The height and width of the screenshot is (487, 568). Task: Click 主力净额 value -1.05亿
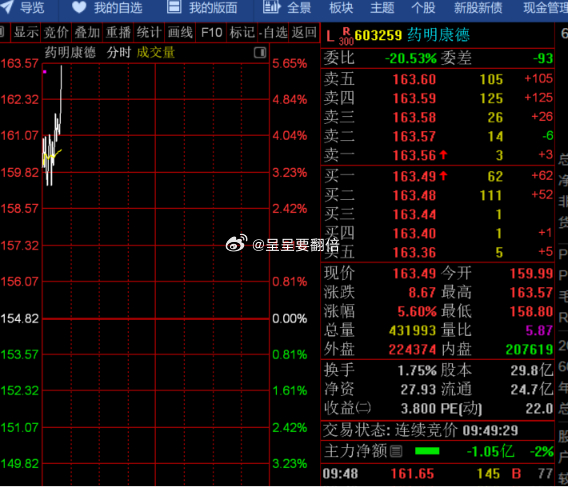pyautogui.click(x=490, y=451)
